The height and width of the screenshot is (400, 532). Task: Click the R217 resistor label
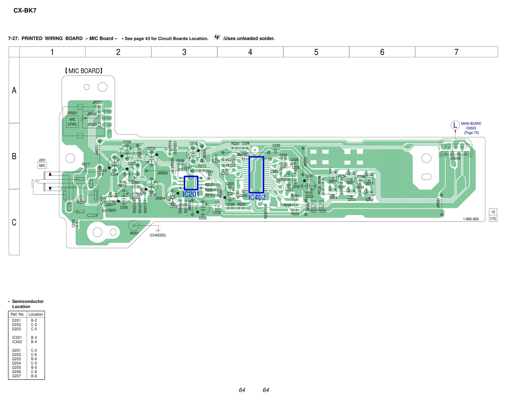[x=86, y=164]
